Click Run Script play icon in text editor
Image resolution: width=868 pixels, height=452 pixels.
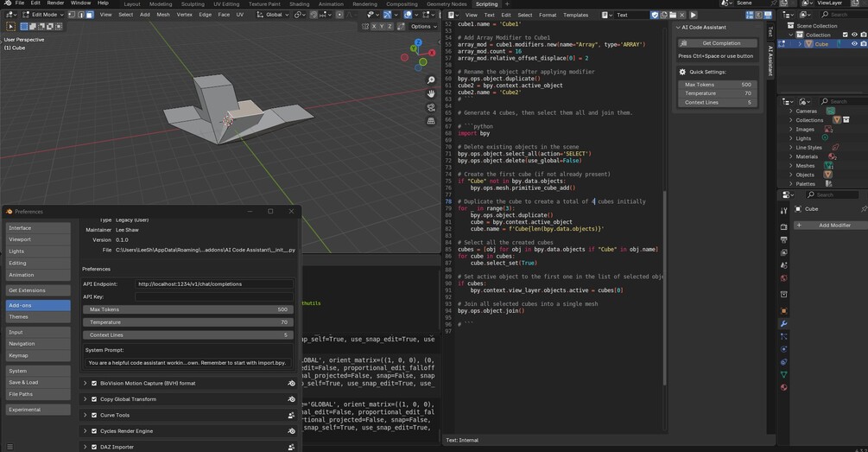[693, 15]
